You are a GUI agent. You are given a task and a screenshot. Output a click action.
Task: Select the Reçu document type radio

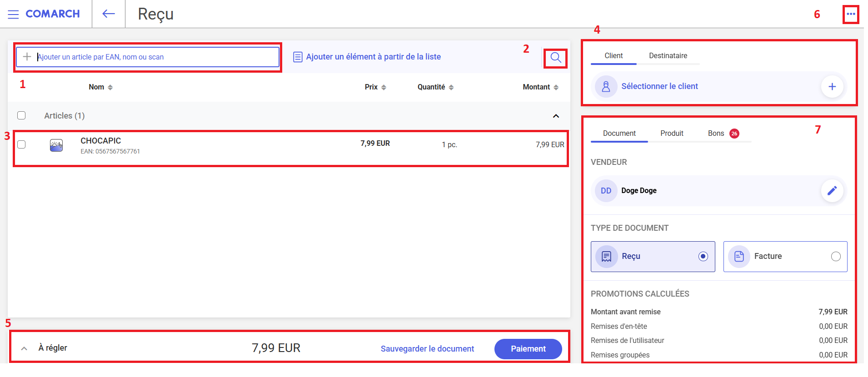pyautogui.click(x=703, y=257)
